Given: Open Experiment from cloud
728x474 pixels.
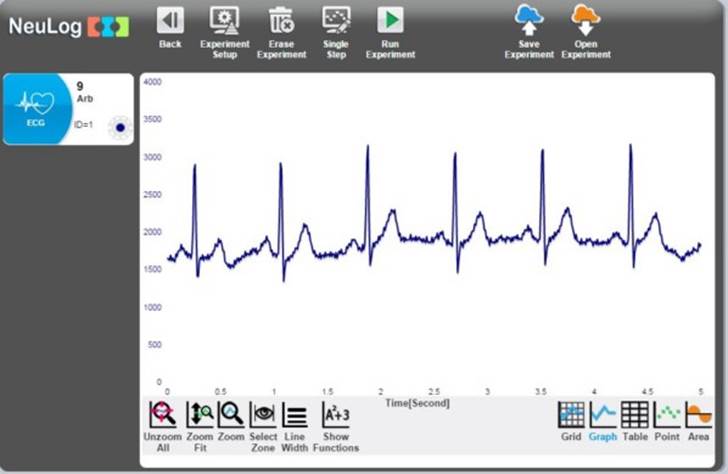Looking at the screenshot, I should [585, 20].
